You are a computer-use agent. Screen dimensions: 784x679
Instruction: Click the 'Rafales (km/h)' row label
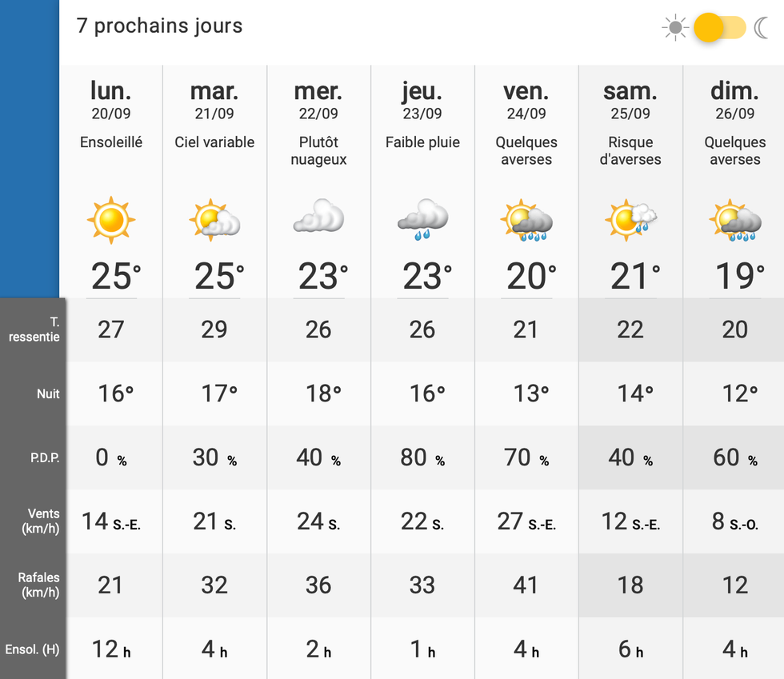pos(39,585)
